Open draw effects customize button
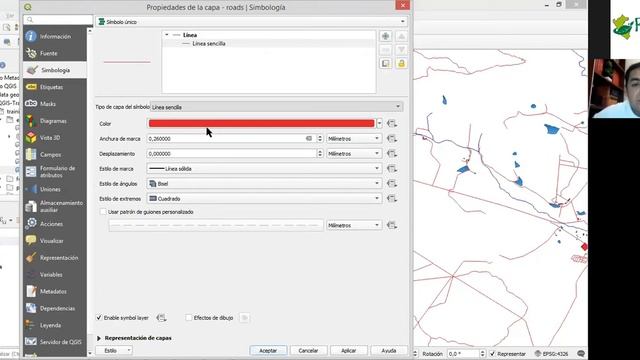The width and height of the screenshot is (640, 360). tap(244, 318)
